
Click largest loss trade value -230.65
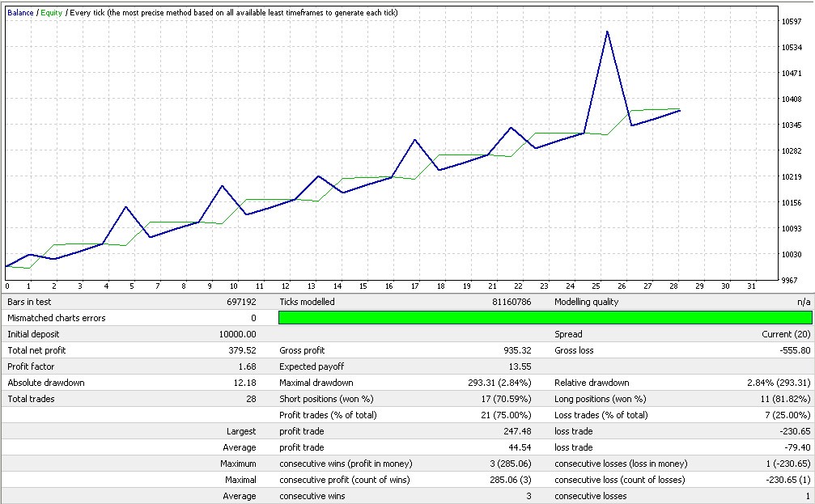click(796, 431)
